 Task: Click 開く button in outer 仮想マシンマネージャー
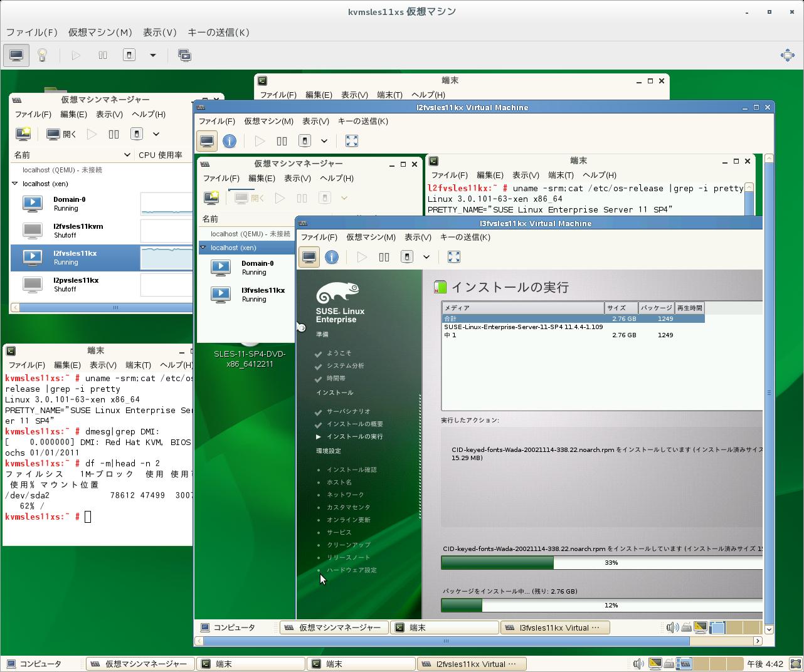tap(61, 134)
